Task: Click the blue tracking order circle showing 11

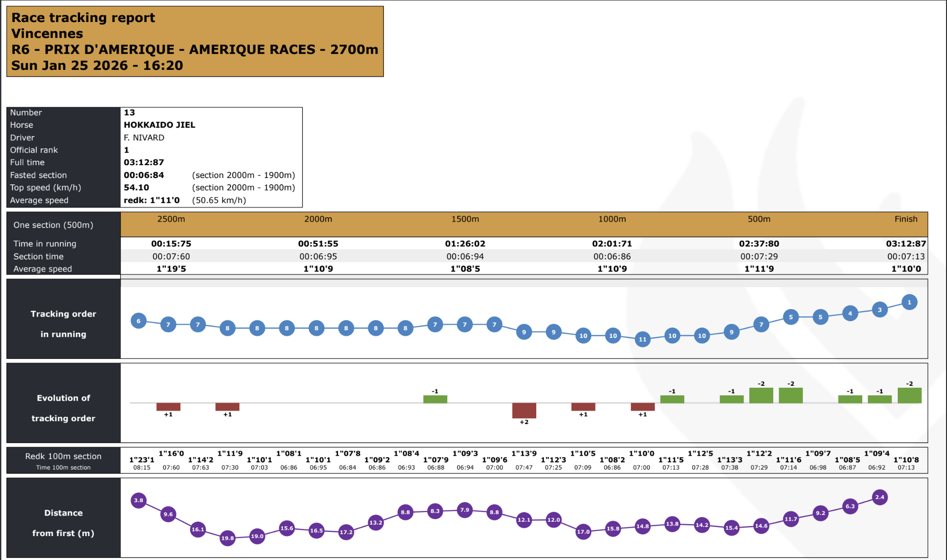Action: pos(643,339)
